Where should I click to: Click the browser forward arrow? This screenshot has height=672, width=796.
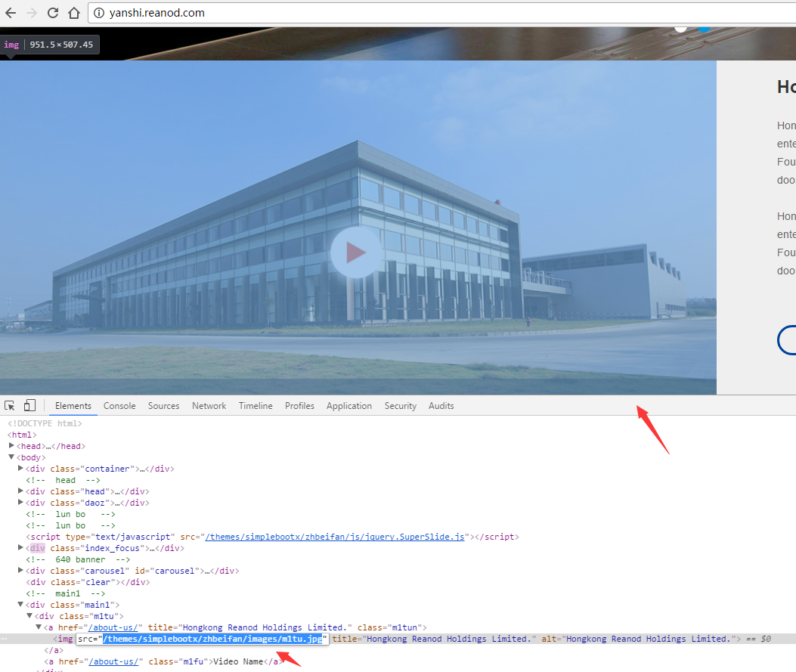coord(32,13)
